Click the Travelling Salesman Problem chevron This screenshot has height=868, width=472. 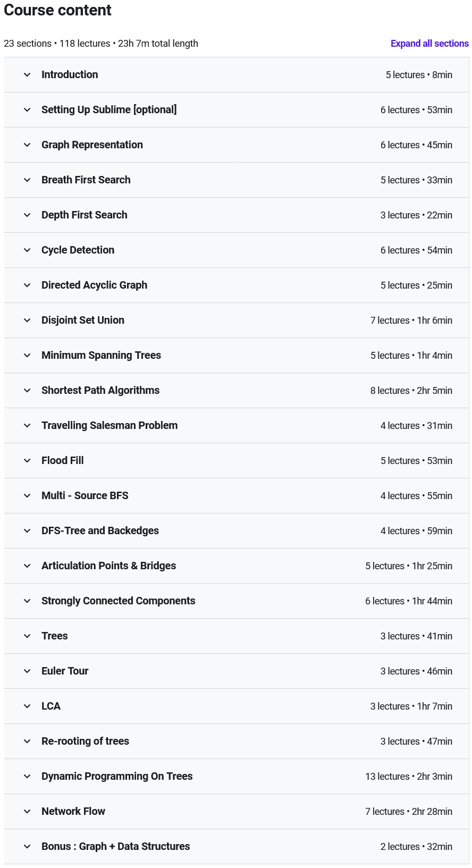click(27, 426)
